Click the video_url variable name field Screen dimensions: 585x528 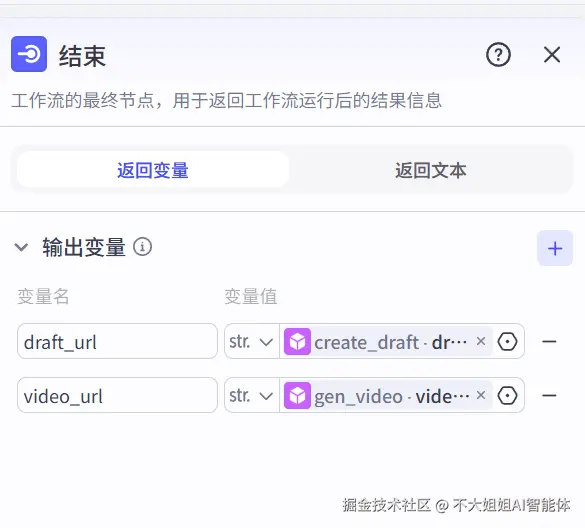(117, 396)
